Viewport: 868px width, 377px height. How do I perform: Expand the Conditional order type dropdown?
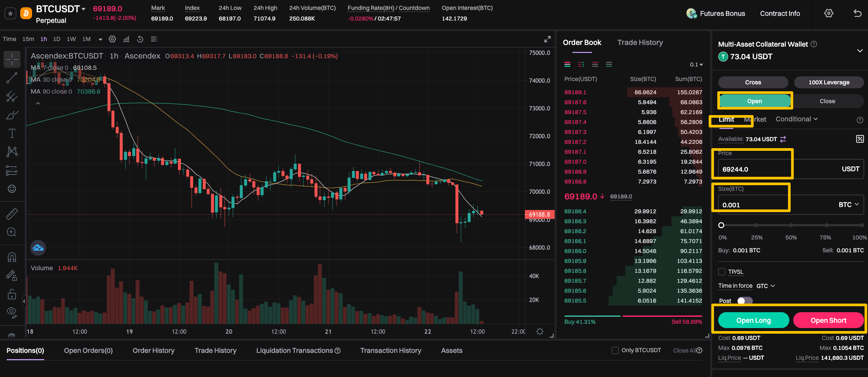[x=797, y=119]
